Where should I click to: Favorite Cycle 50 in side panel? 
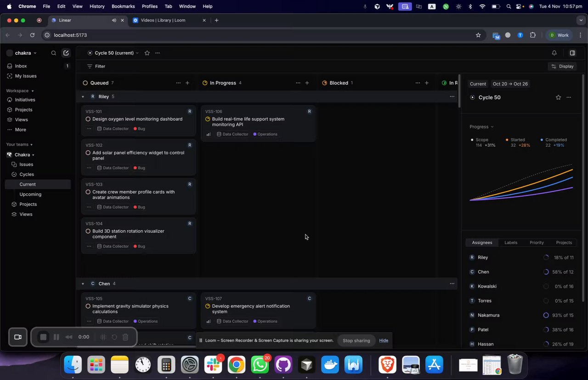pyautogui.click(x=558, y=97)
